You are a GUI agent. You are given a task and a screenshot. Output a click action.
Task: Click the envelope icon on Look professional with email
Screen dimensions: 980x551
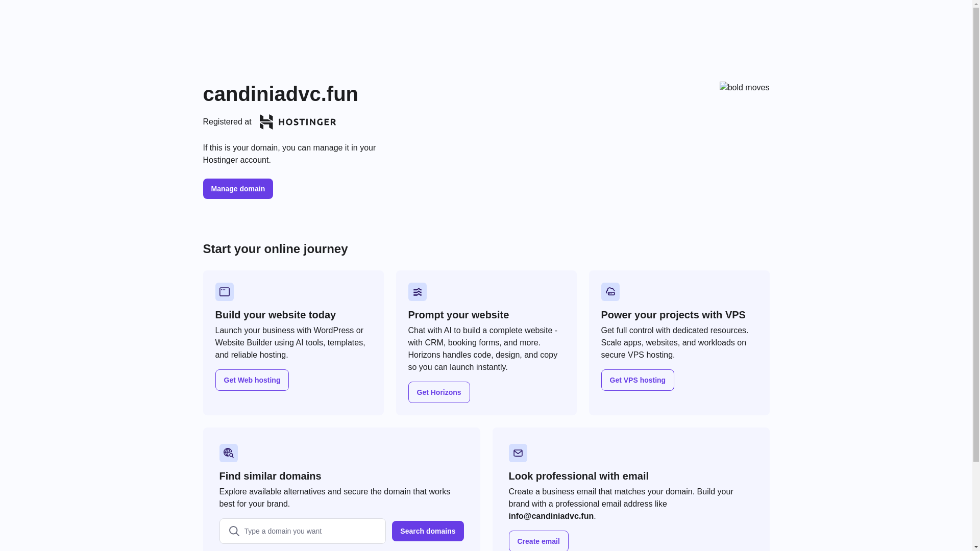pos(518,453)
